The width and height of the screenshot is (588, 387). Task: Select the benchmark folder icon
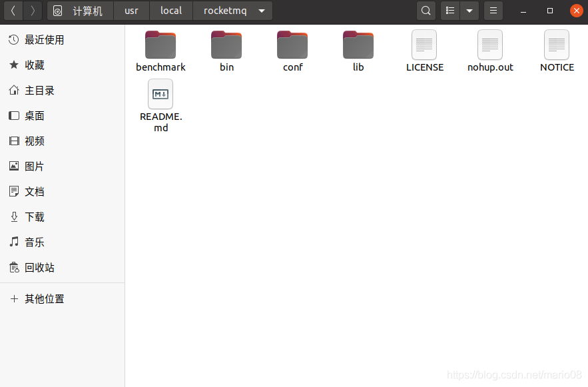[x=160, y=45]
